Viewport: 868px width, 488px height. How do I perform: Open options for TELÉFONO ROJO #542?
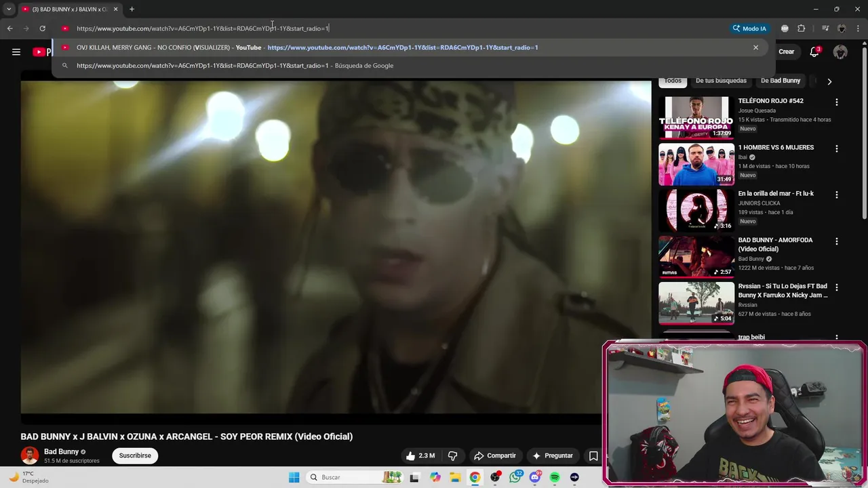coord(836,102)
